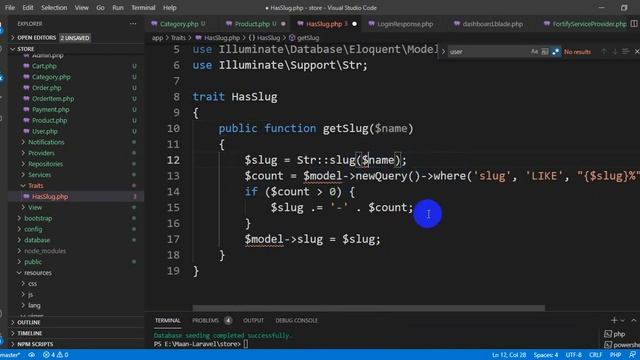Open User.php in the explorer
640x360 pixels.
point(45,131)
